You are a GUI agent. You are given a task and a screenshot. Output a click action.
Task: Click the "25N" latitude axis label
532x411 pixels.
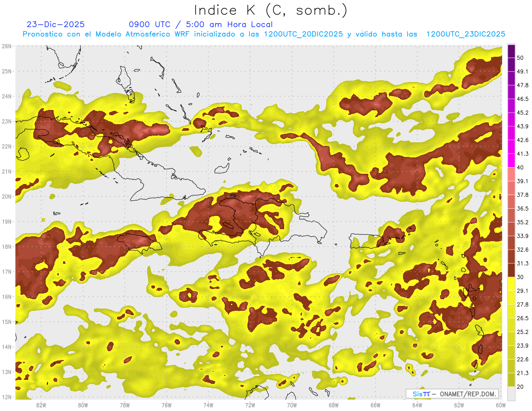[7, 71]
